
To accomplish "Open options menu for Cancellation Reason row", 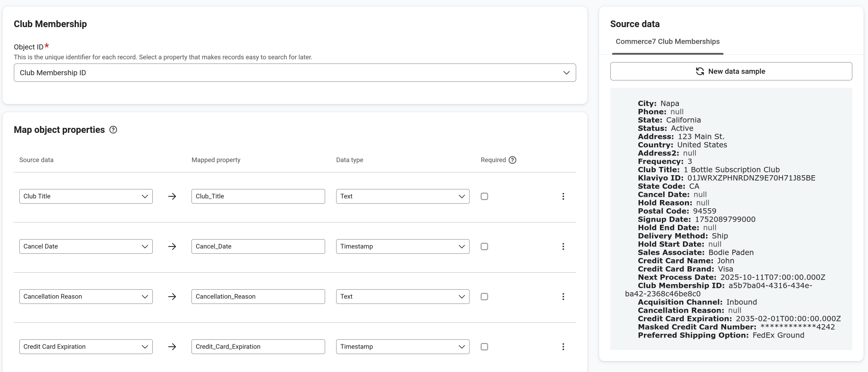I will click(563, 297).
